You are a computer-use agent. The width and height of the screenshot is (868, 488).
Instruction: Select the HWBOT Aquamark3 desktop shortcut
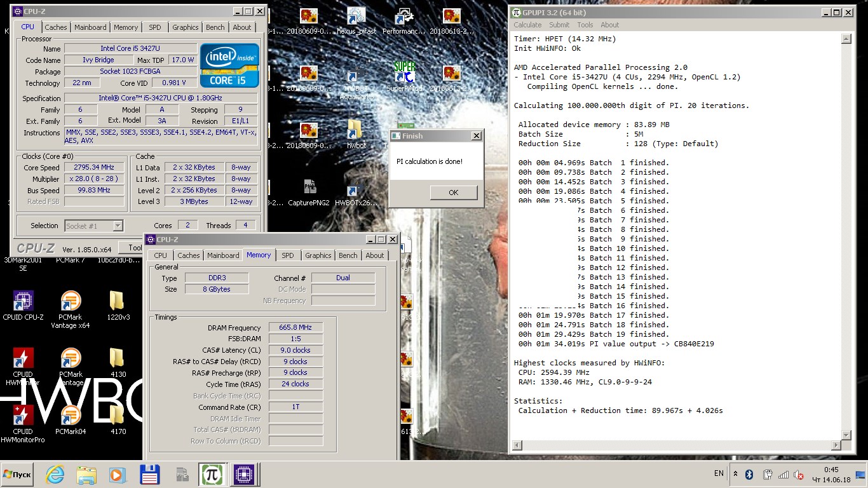tap(356, 83)
